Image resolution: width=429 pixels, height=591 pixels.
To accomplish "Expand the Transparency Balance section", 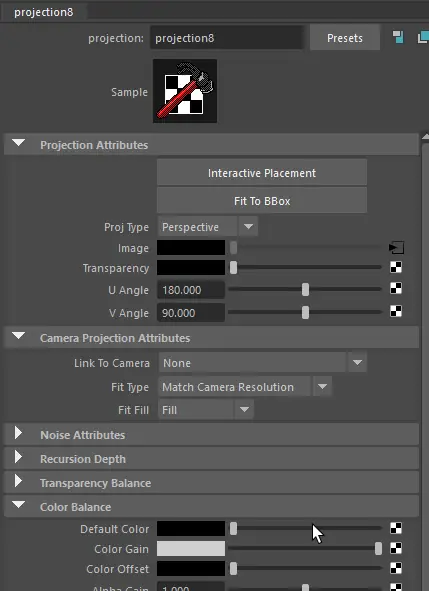I will (18, 481).
